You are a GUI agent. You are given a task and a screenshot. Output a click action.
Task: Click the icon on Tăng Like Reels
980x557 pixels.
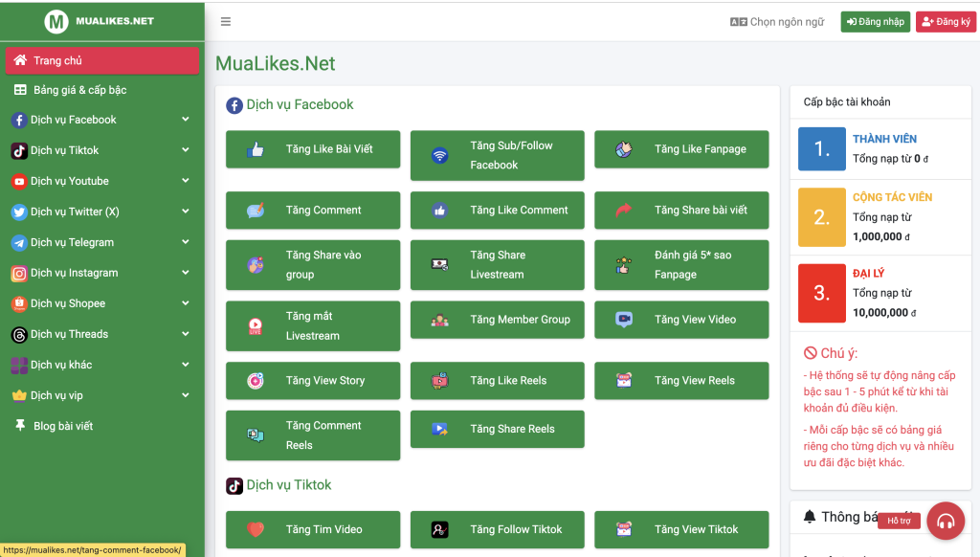pyautogui.click(x=440, y=381)
